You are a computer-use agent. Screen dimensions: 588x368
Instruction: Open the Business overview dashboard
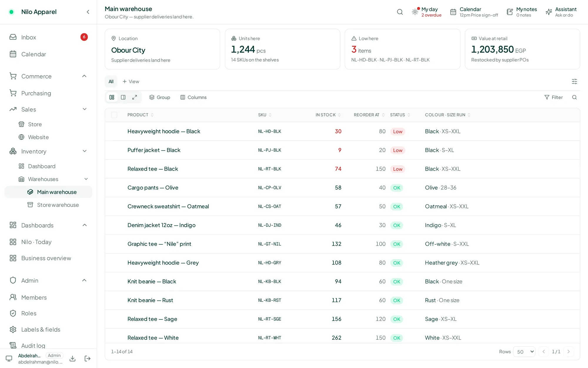coord(49,258)
